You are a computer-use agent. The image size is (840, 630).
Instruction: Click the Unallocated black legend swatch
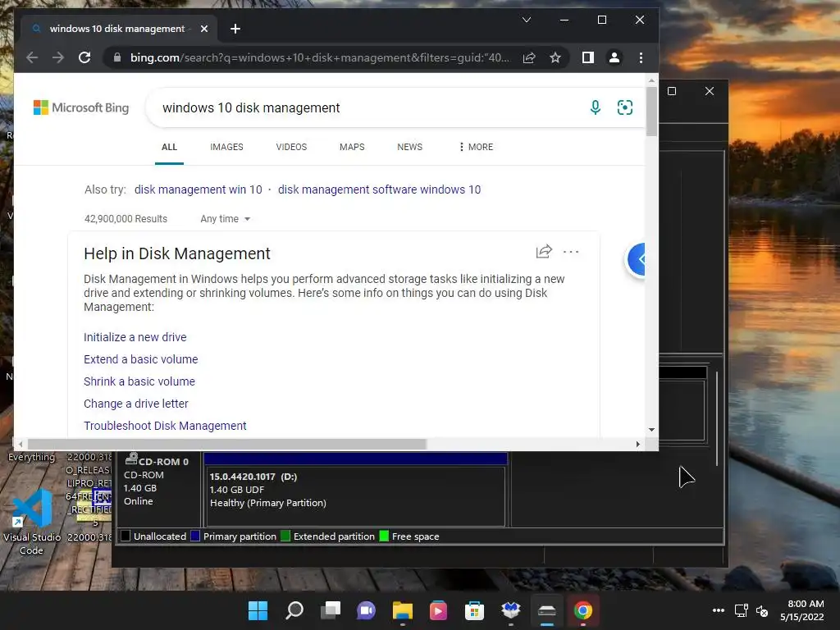coord(126,536)
